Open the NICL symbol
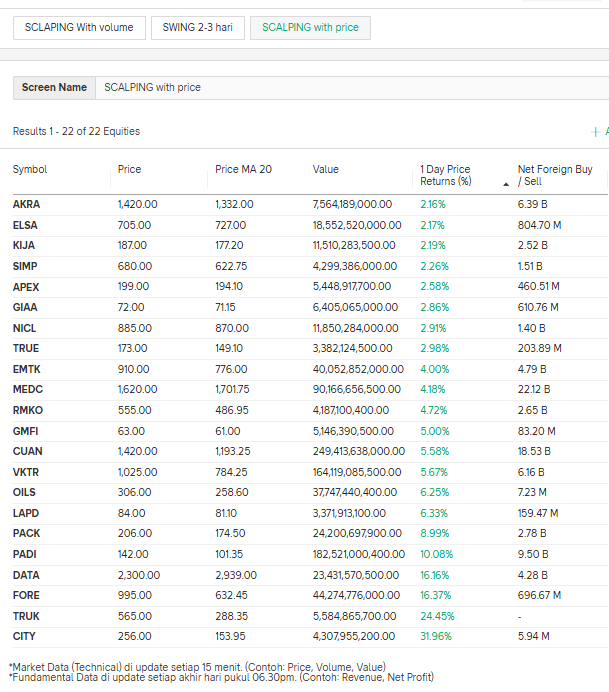This screenshot has height=692, width=609. click(25, 328)
